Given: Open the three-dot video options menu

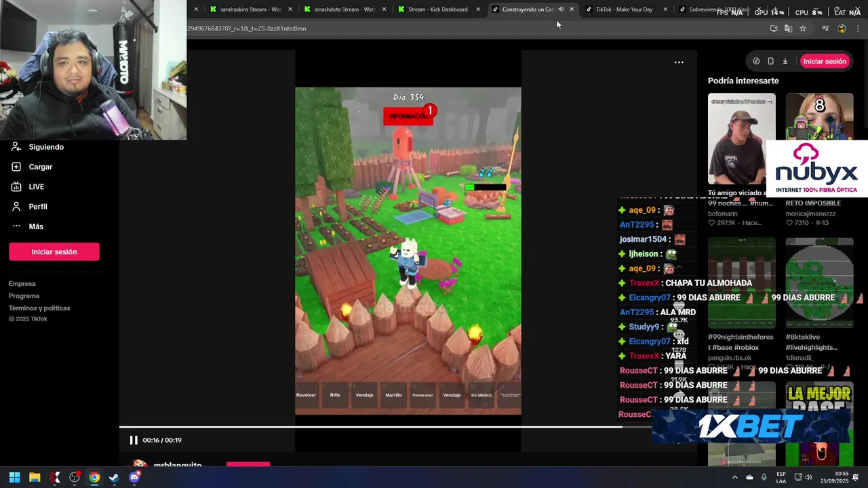Looking at the screenshot, I should pyautogui.click(x=679, y=62).
